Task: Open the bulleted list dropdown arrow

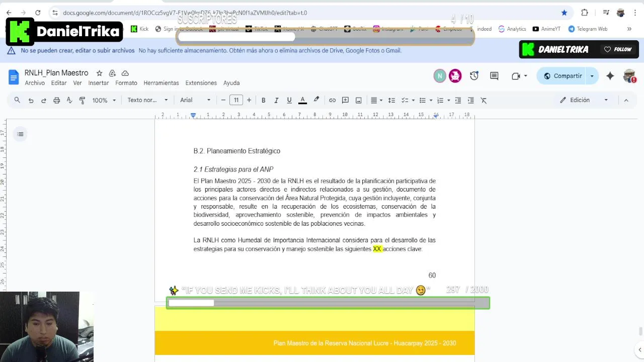Action: [x=431, y=100]
